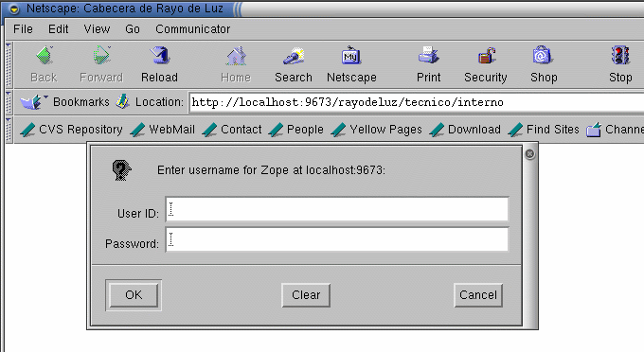This screenshot has height=352, width=644.
Task: Open the WebMail bookmark
Action: pos(163,130)
